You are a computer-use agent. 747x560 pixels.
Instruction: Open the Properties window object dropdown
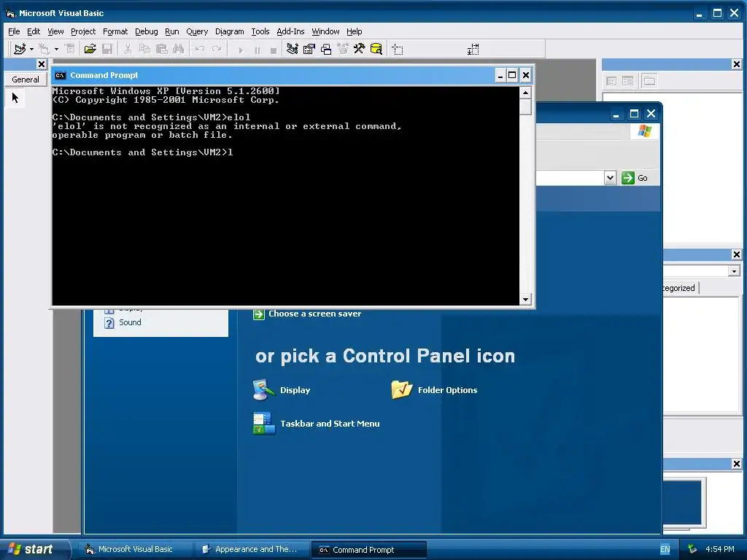point(734,271)
